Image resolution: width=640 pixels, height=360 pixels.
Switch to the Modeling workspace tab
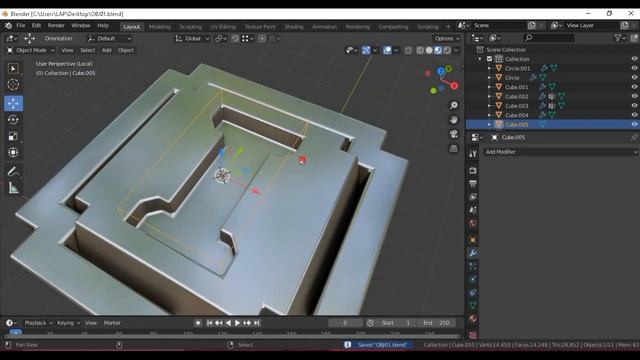[x=160, y=27]
